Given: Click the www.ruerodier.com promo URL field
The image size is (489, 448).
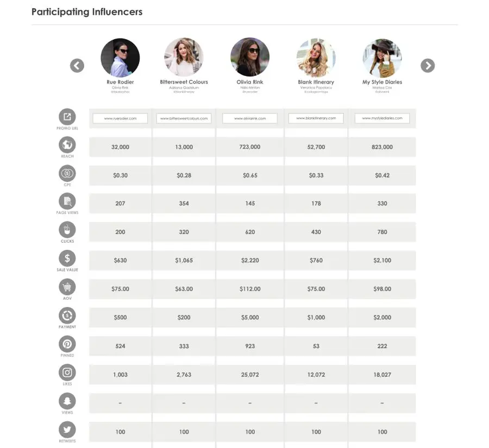Looking at the screenshot, I should (120, 118).
